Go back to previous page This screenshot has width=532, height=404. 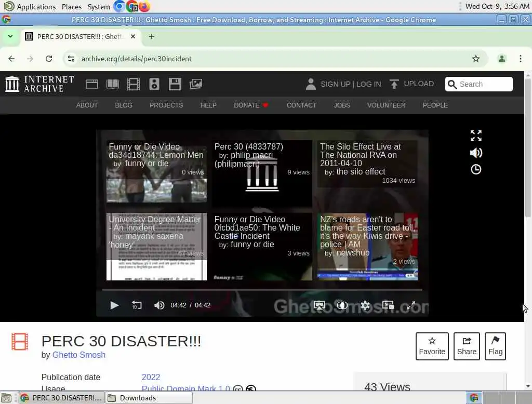coord(11,59)
